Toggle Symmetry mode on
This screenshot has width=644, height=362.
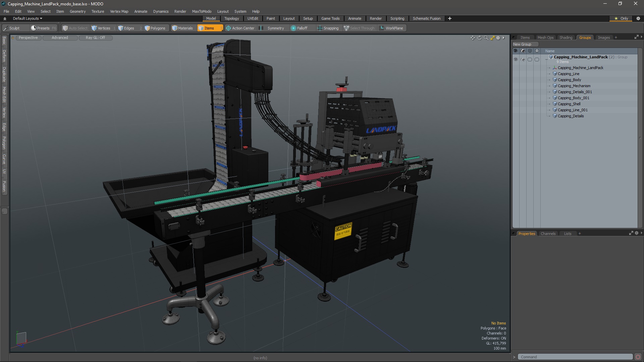pyautogui.click(x=272, y=28)
